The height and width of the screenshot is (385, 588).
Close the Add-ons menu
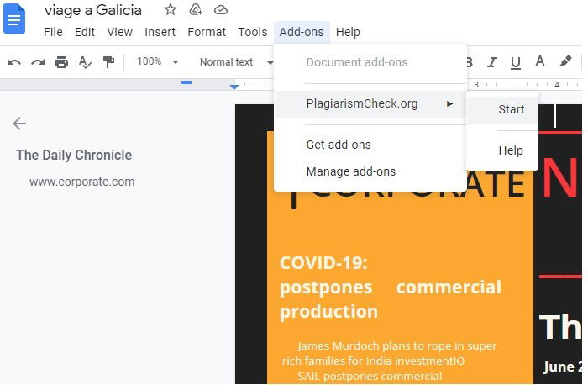coord(302,32)
